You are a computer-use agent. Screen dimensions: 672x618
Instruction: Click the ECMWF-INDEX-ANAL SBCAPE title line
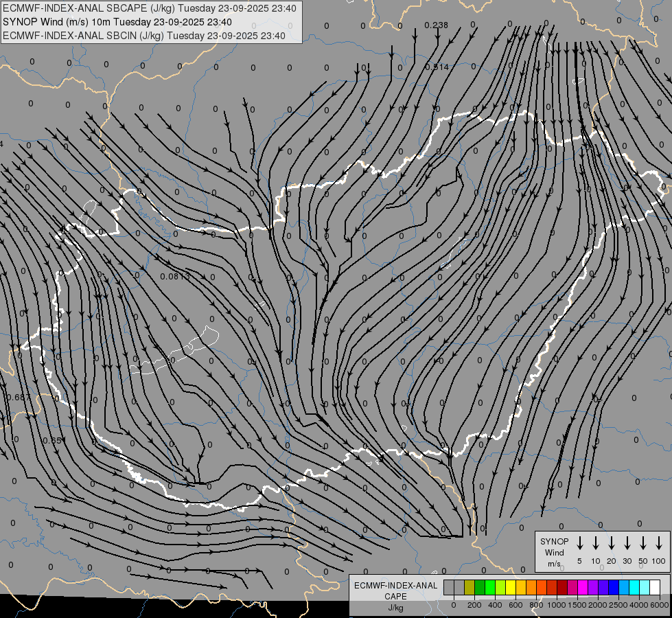tap(150, 8)
